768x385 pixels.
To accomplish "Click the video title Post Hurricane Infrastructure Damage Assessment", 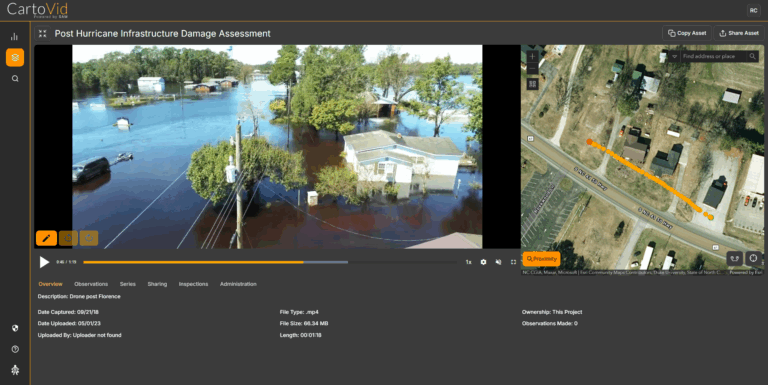I will (163, 34).
